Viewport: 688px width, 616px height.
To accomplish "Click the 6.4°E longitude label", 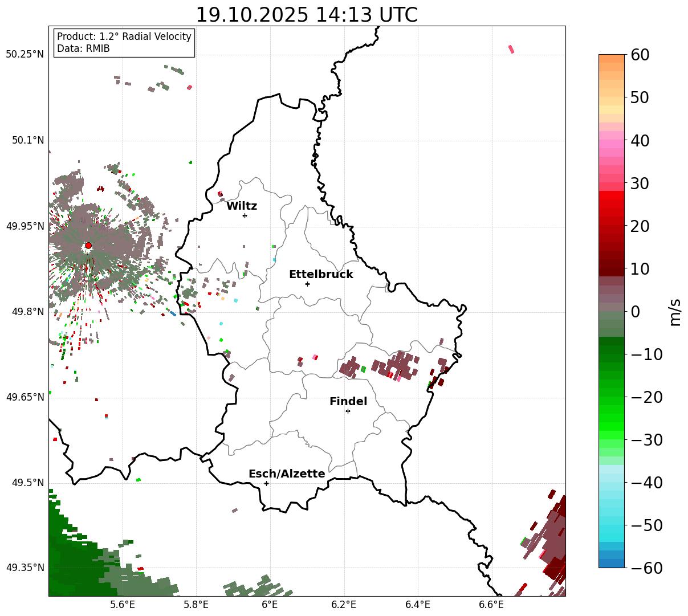I will (418, 605).
